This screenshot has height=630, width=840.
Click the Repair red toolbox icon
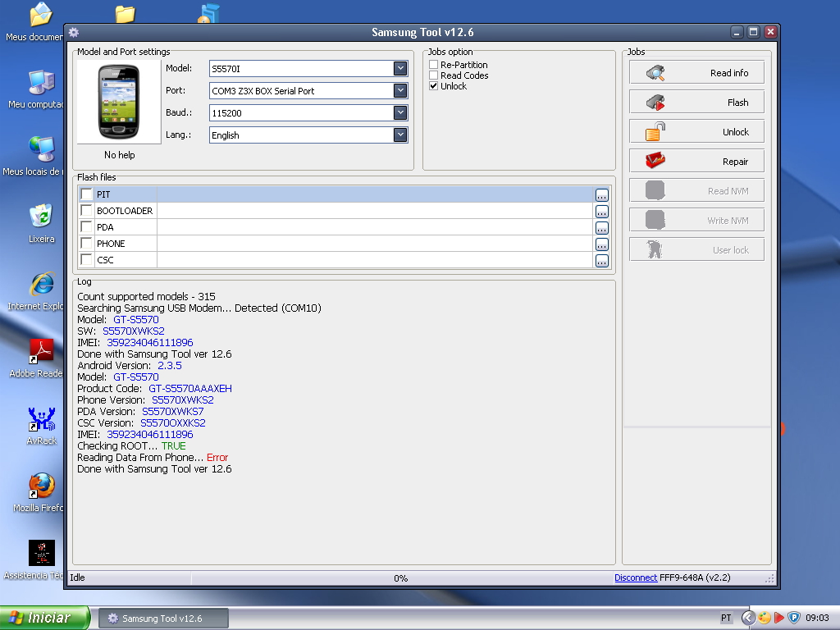tap(655, 161)
